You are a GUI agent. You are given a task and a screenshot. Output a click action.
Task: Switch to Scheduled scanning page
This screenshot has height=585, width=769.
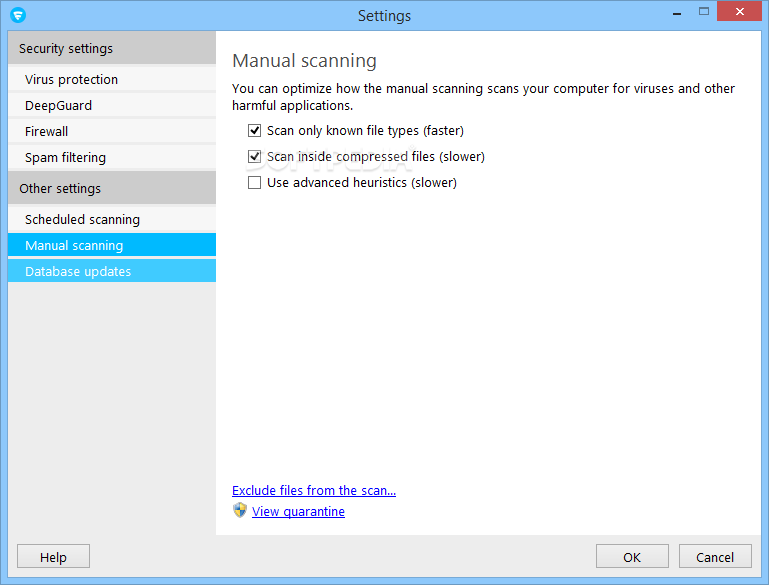tap(112, 219)
